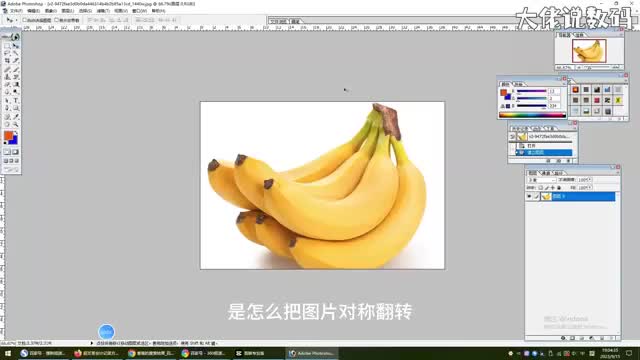
Task: Open the layer Opacity slider arrow
Action: click(x=591, y=180)
